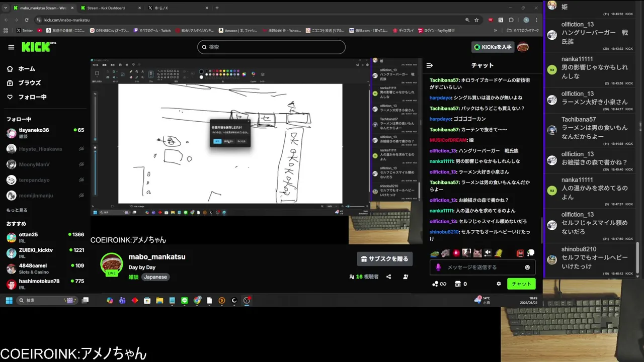Screen dimensions: 644x362
Task: Open recommended channel 4848camel
Action: coord(45,268)
